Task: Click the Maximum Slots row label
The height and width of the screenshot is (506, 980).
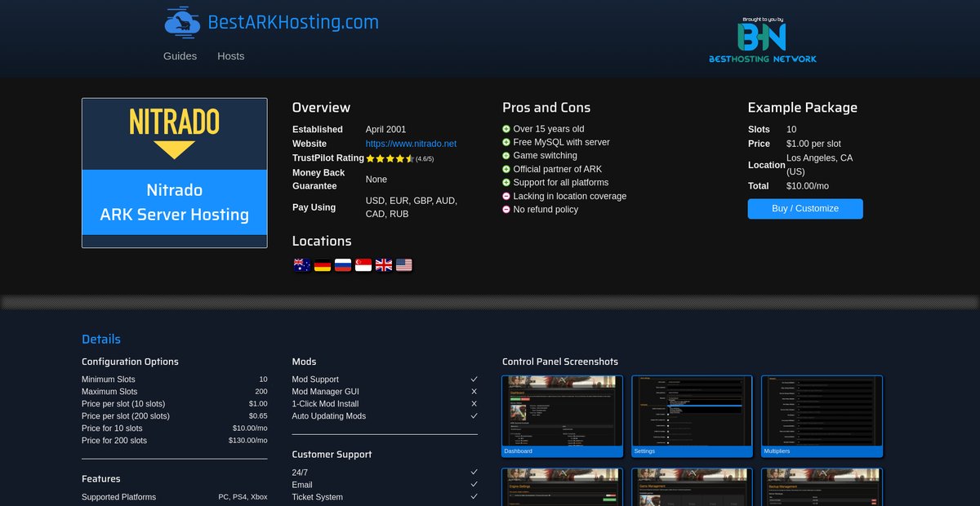Action: point(109,392)
